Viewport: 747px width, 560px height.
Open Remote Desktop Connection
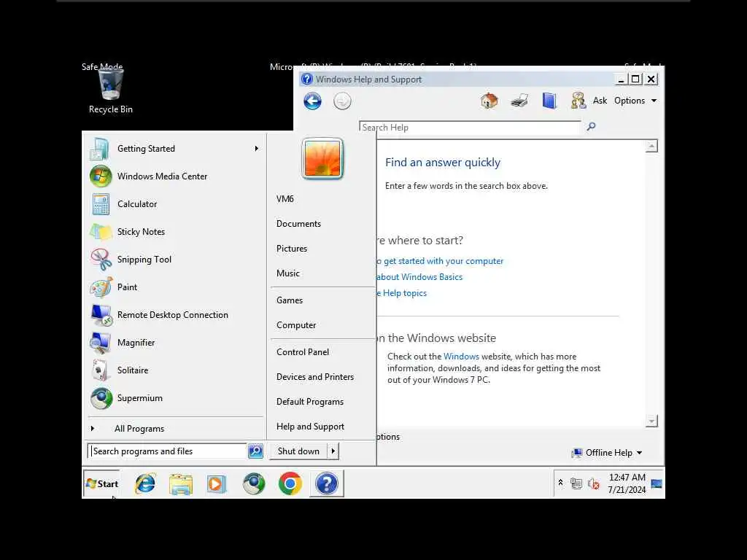(x=175, y=315)
